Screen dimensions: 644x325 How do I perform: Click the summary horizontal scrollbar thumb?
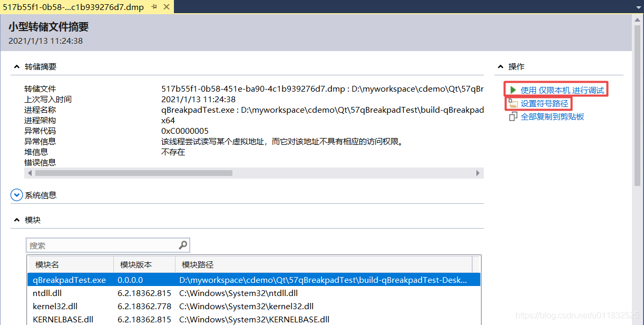[x=134, y=173]
